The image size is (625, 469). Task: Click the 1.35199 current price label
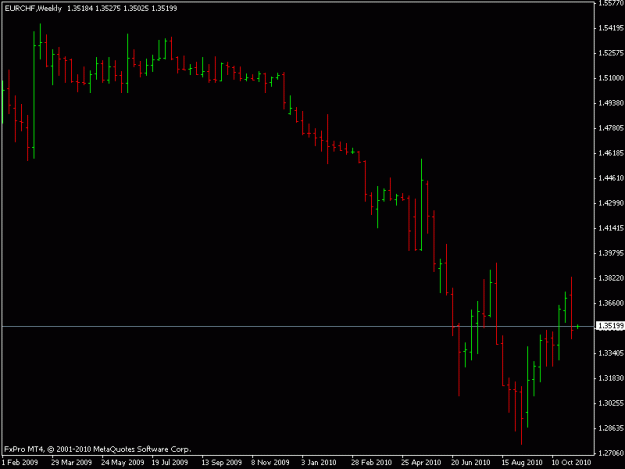[611, 326]
